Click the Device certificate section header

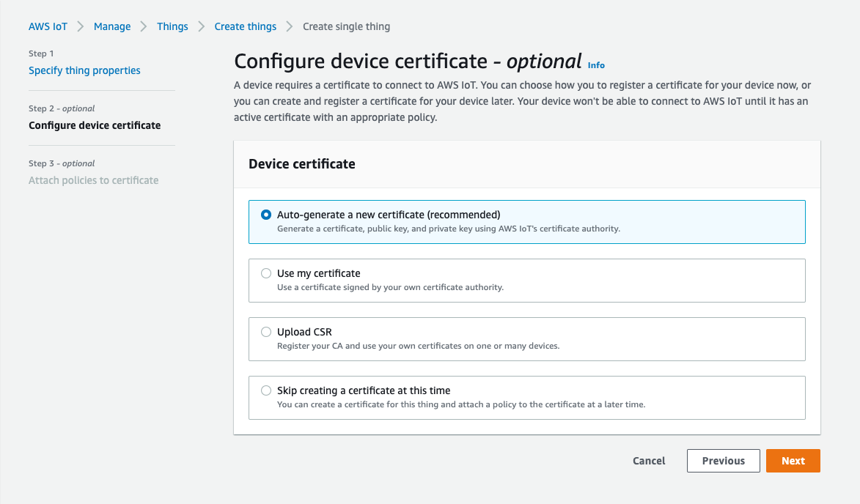click(300, 163)
